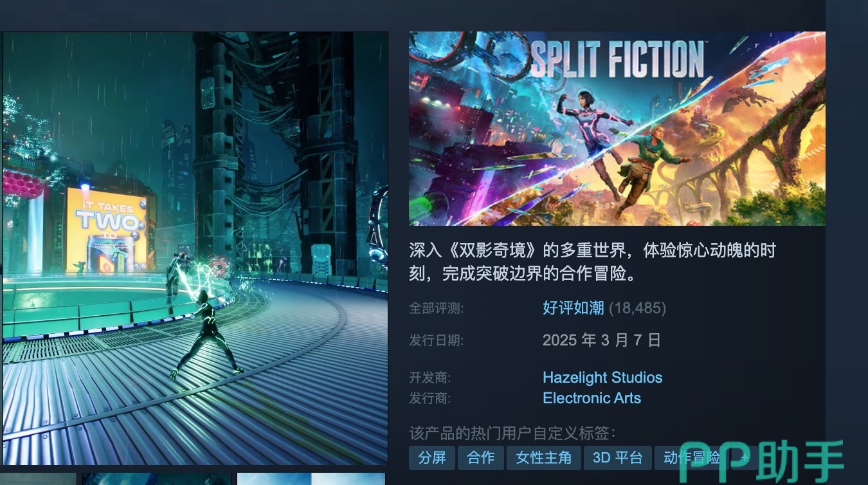Click the PP助手 watermark logo
868x485 pixels.
[761, 461]
